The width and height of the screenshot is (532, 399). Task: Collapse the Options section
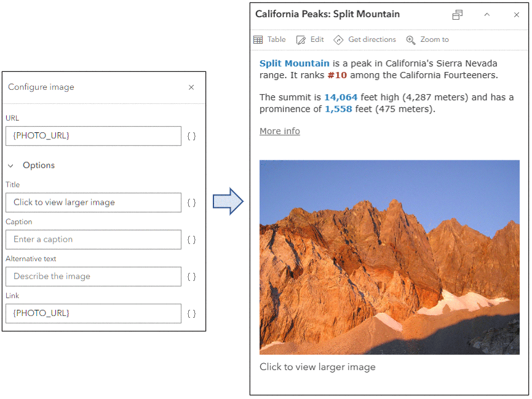click(10, 165)
